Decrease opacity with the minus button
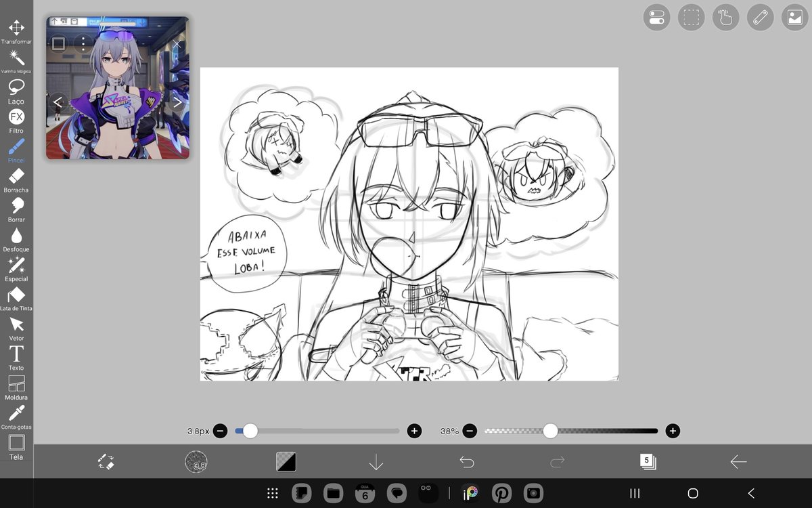 470,431
